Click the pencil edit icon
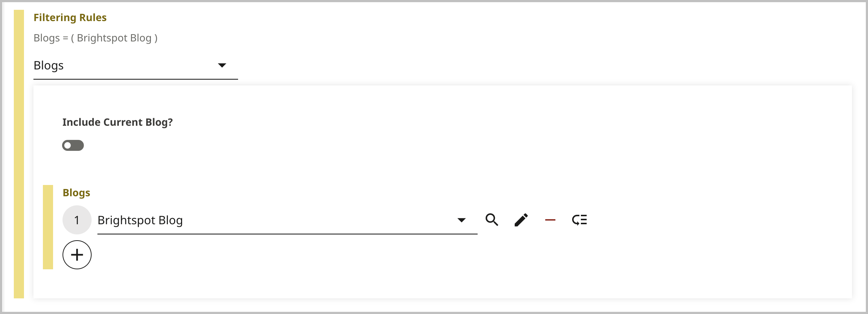This screenshot has height=314, width=868. (521, 220)
